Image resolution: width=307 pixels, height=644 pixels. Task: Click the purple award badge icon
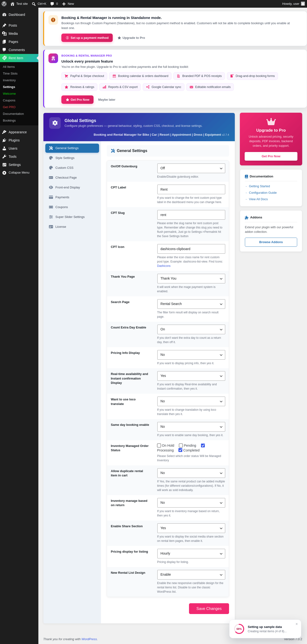coord(53,58)
